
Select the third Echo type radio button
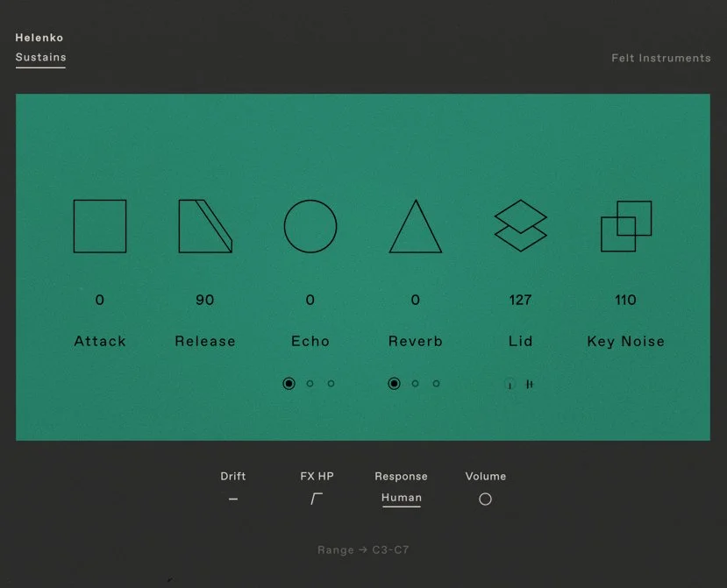pos(331,384)
